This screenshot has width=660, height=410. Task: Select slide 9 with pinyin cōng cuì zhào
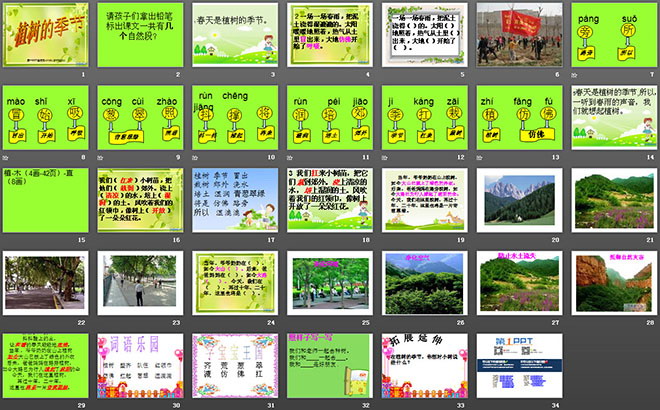pyautogui.click(x=140, y=117)
